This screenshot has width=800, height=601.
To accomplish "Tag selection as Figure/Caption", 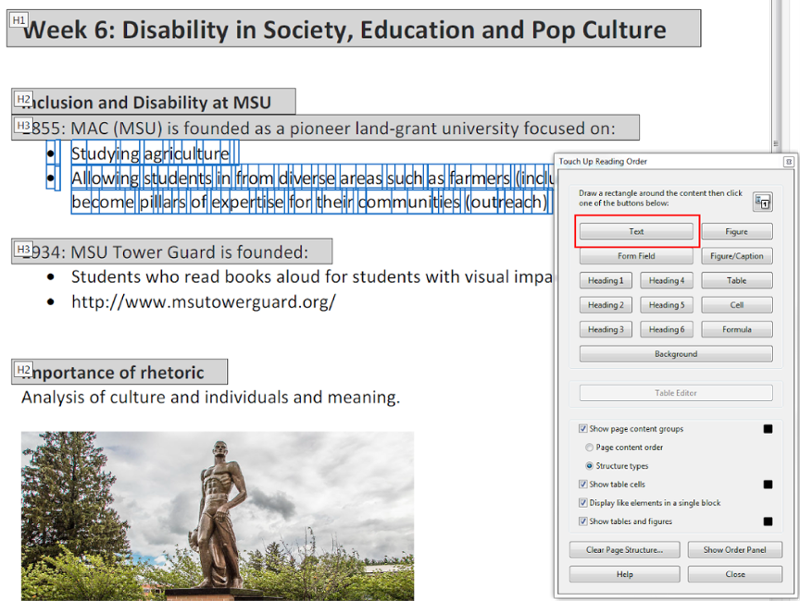I will (737, 256).
